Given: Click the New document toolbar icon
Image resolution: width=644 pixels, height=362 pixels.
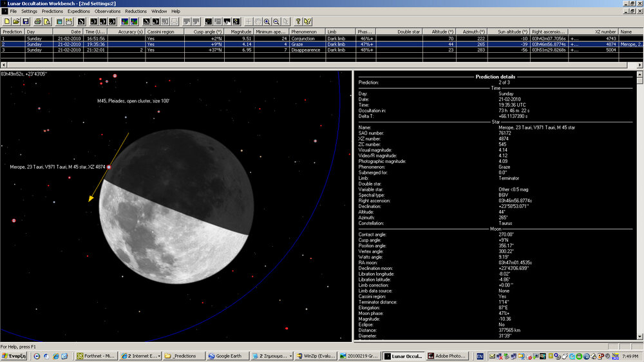Looking at the screenshot, I should (6, 21).
